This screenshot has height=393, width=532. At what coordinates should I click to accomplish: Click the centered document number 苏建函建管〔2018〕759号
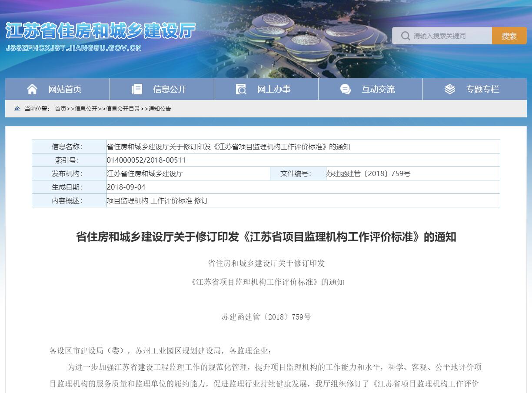(x=266, y=317)
